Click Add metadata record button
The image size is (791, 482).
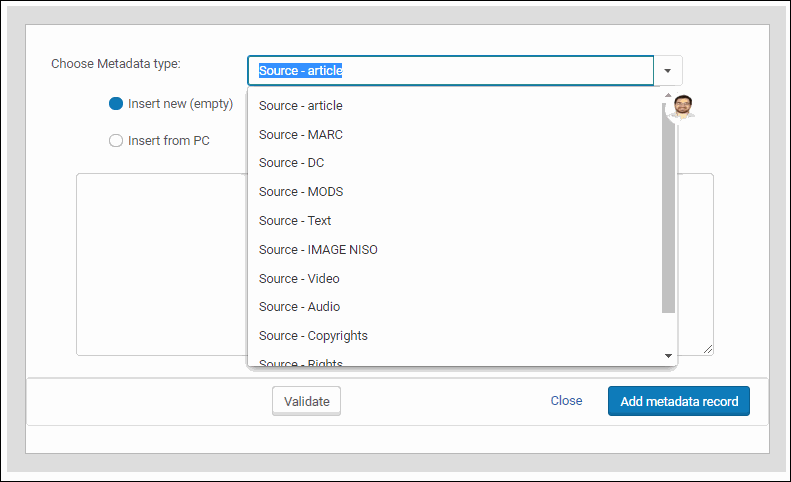click(678, 401)
